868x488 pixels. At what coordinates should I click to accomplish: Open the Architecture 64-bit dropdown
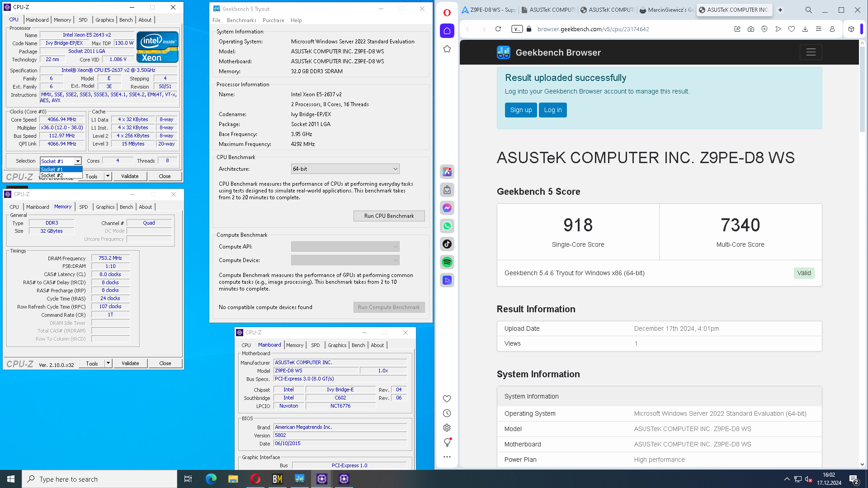point(345,169)
